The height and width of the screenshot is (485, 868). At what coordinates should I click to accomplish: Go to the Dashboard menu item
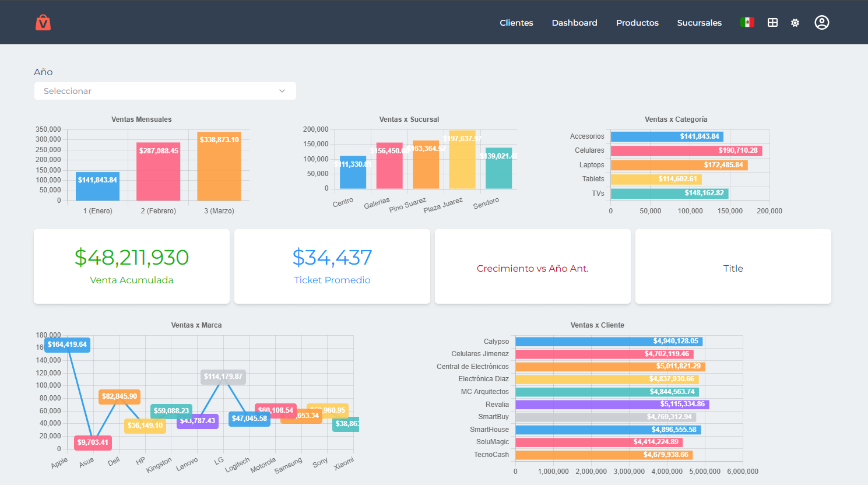pos(574,23)
